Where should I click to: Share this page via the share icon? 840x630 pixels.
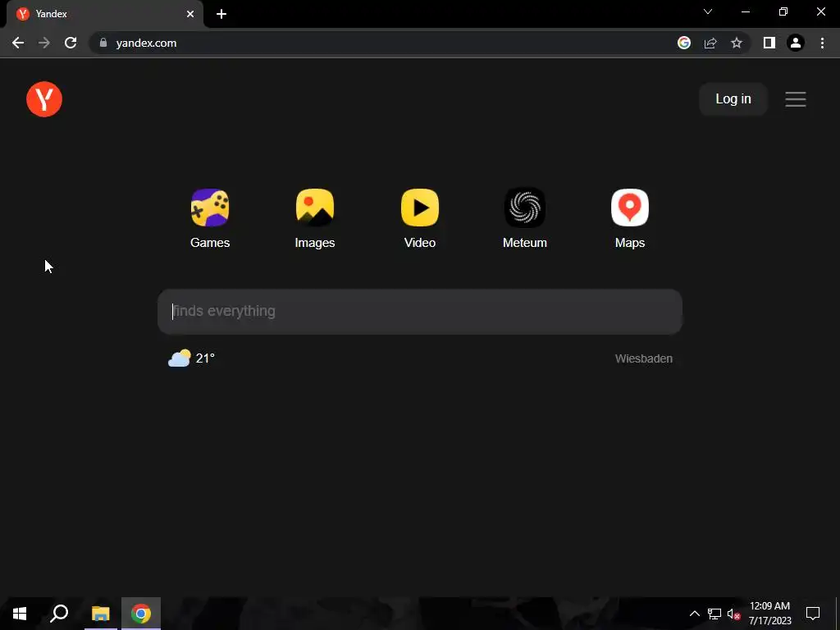[710, 43]
